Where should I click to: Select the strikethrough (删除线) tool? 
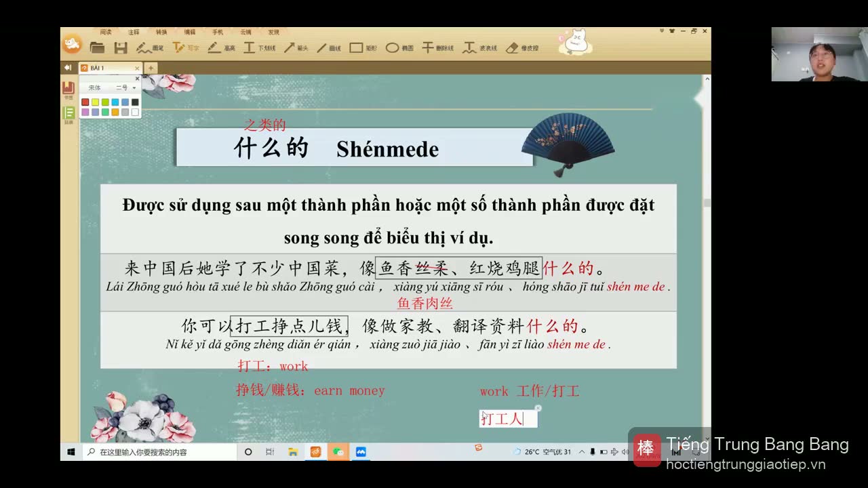coord(437,47)
